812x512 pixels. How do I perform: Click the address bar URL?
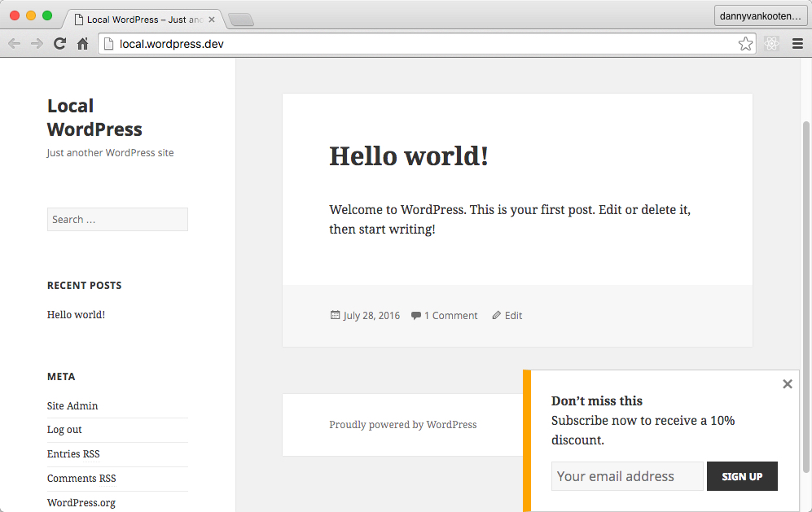point(171,44)
